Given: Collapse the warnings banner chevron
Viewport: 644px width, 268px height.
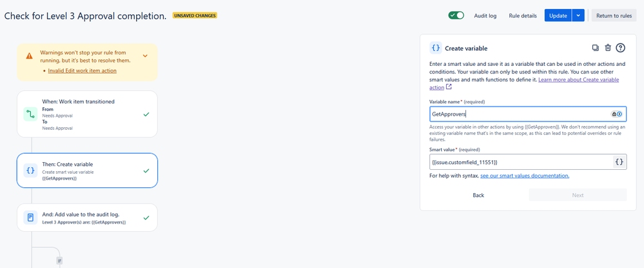Looking at the screenshot, I should 145,56.
